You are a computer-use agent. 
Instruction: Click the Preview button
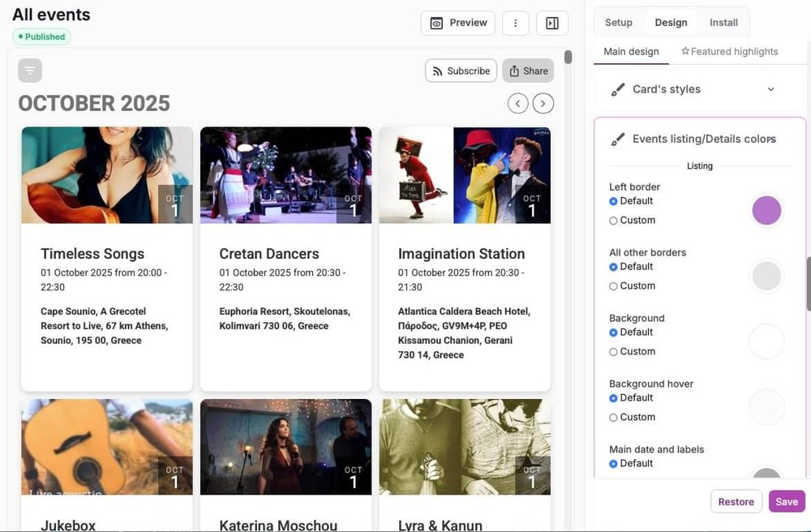coord(457,23)
